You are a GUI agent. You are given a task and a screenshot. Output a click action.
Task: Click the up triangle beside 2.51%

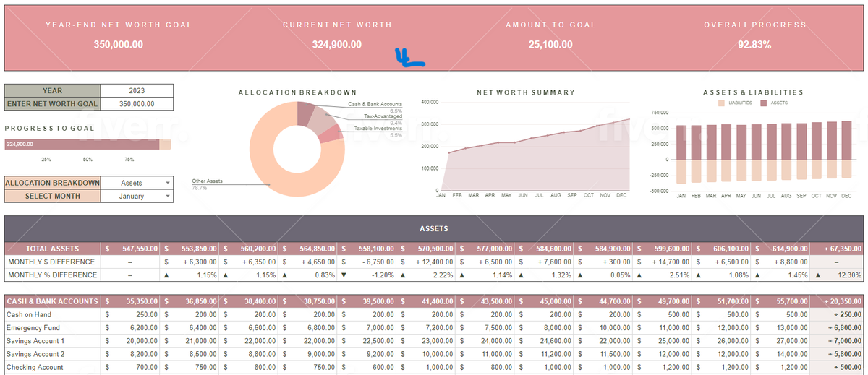click(x=640, y=275)
